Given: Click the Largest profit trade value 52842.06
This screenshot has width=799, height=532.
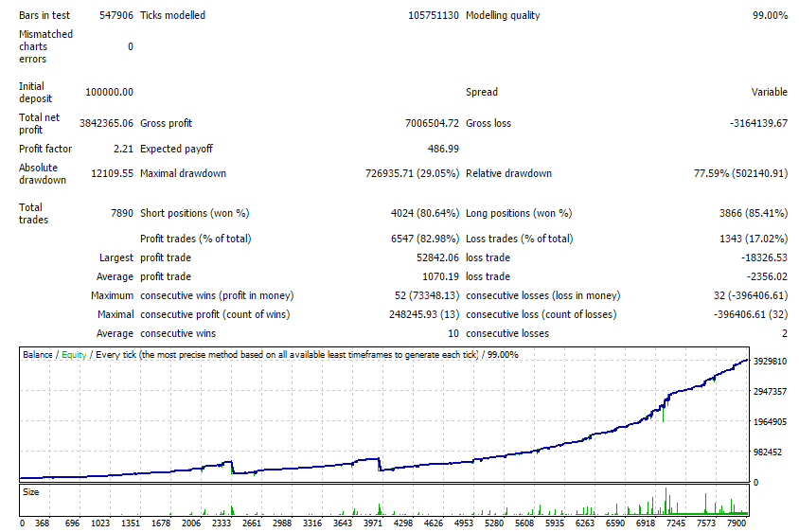Looking at the screenshot, I should click(437, 257).
